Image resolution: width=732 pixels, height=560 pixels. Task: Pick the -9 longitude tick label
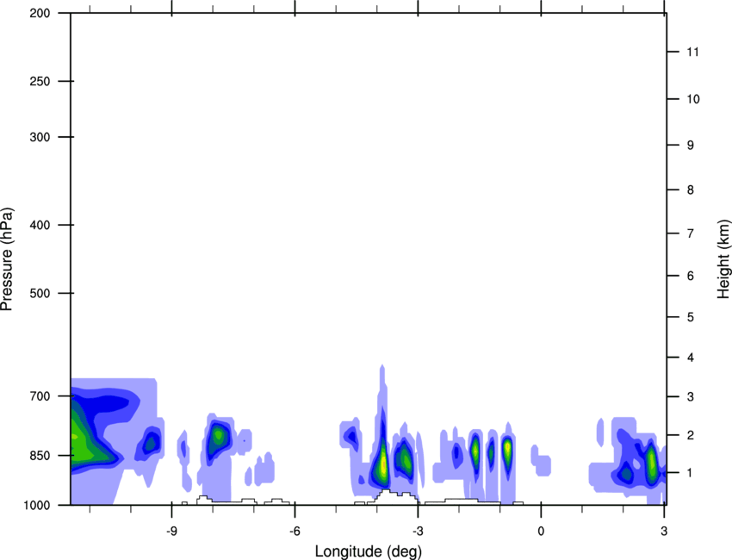click(171, 531)
